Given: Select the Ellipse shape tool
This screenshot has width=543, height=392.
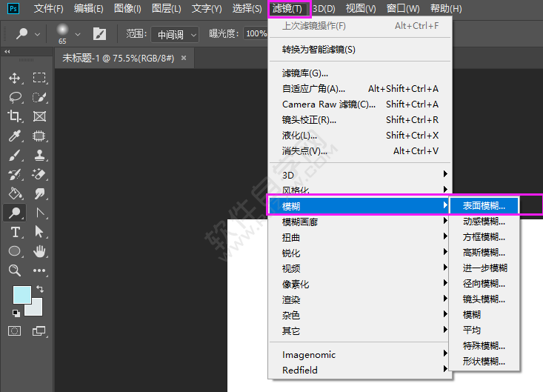Looking at the screenshot, I should [x=15, y=251].
